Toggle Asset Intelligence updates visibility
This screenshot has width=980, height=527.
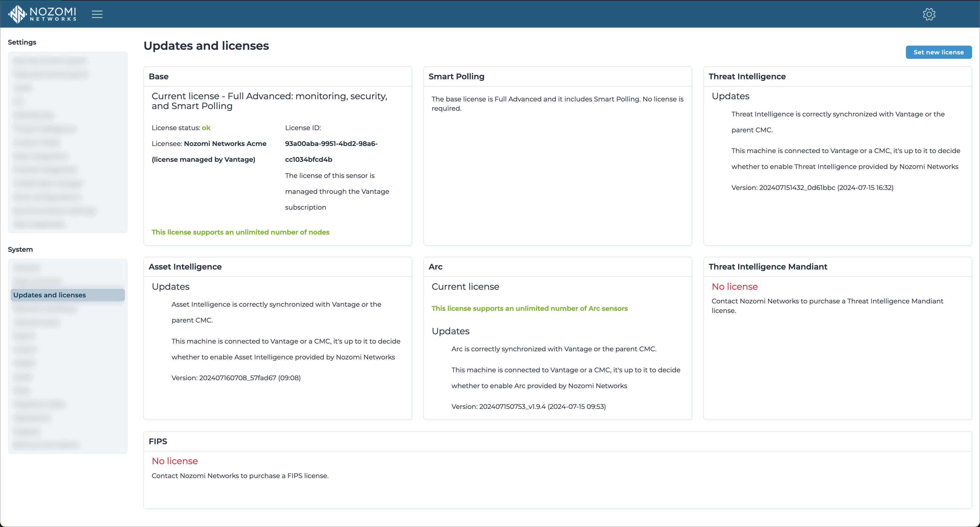(170, 286)
